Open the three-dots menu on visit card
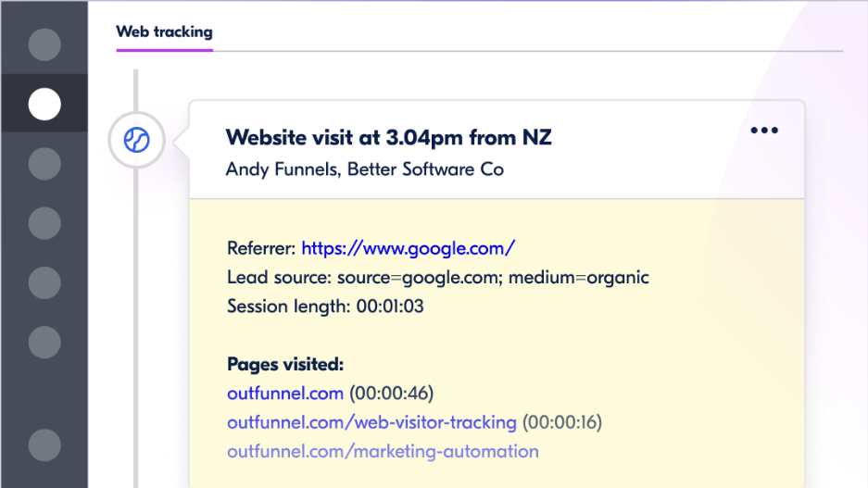 pyautogui.click(x=764, y=131)
